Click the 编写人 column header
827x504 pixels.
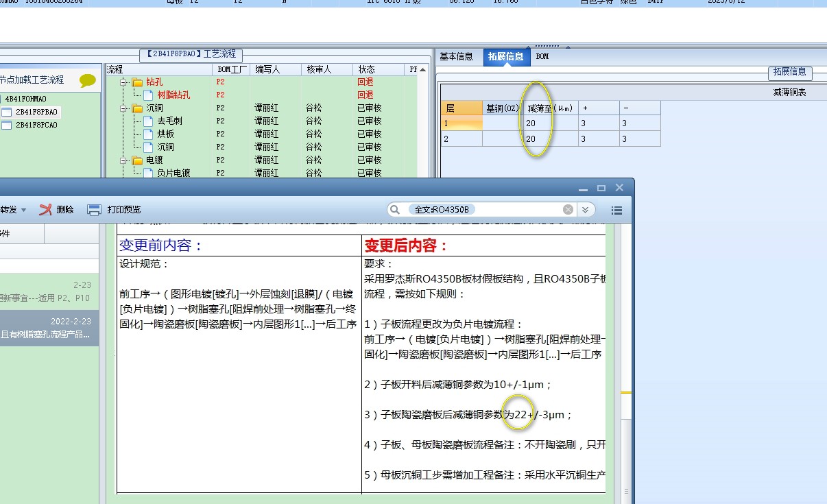click(x=276, y=70)
